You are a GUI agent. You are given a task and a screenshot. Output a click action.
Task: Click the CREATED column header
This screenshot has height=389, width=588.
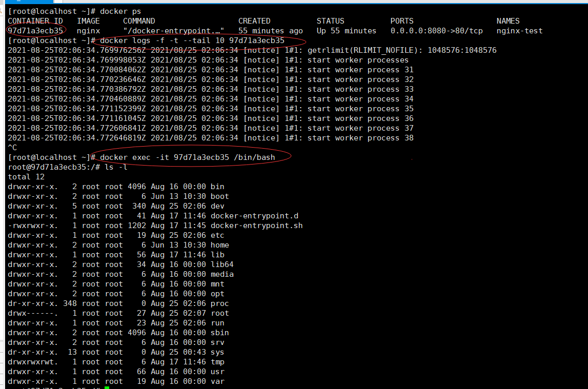pyautogui.click(x=254, y=21)
